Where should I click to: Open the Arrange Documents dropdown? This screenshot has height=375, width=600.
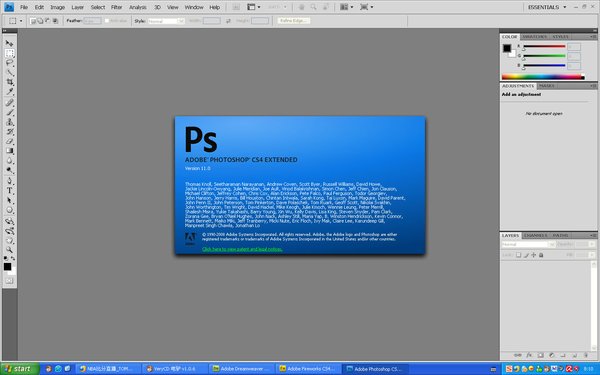(x=347, y=7)
